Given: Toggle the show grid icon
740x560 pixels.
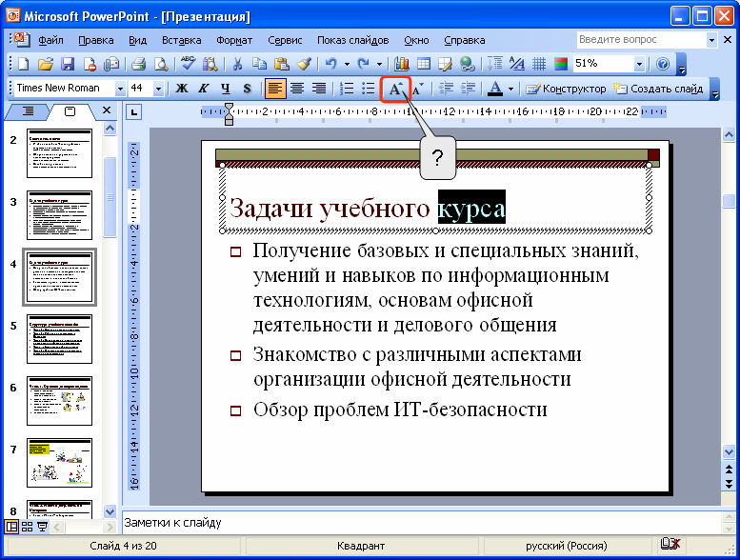Looking at the screenshot, I should point(539,64).
